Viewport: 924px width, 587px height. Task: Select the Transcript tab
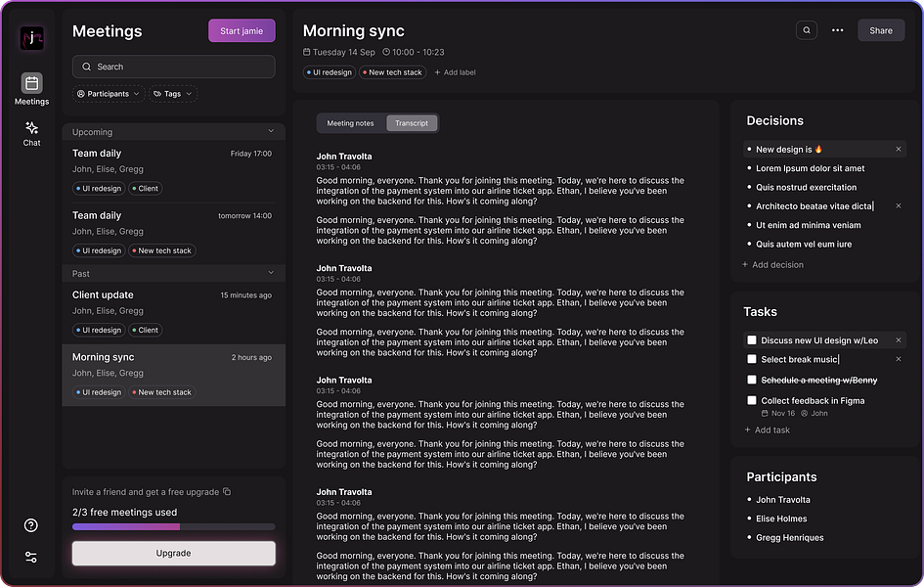412,123
